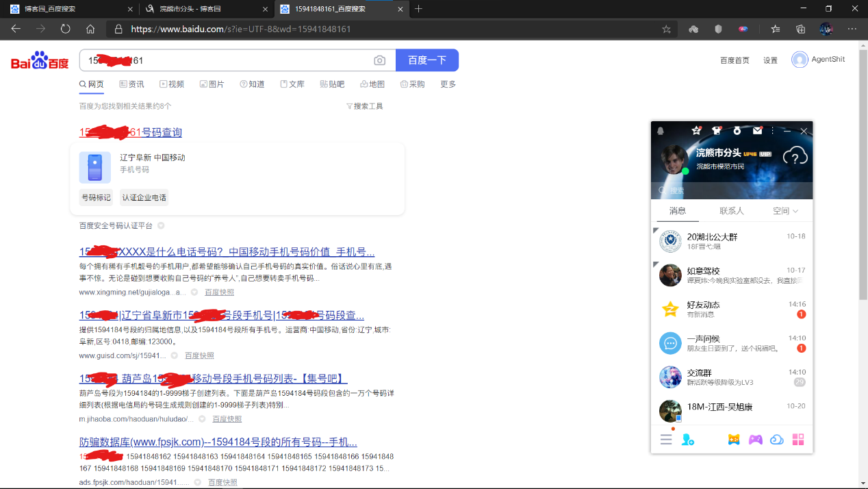The width and height of the screenshot is (868, 489).
Task: Switch to the 视频 search tab
Action: 172,84
